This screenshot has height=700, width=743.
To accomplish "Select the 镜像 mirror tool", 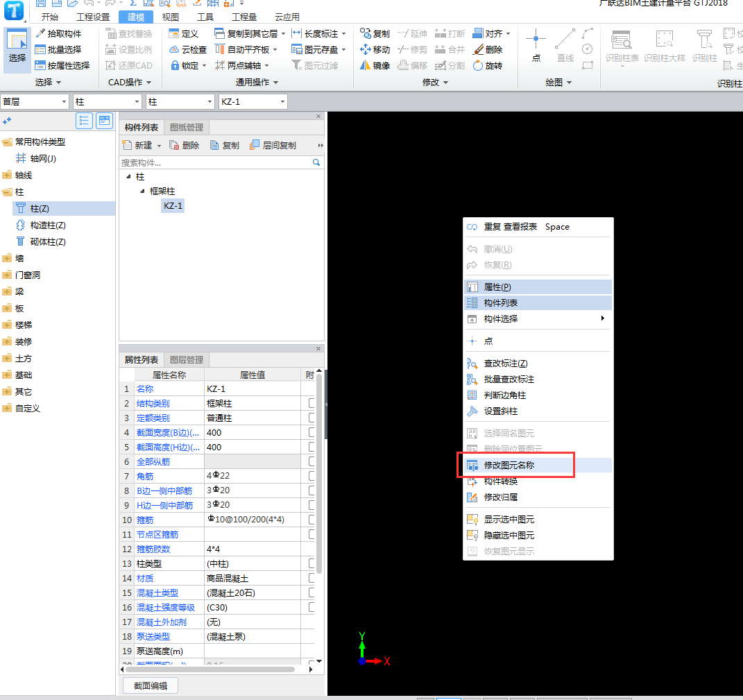I will pos(375,65).
